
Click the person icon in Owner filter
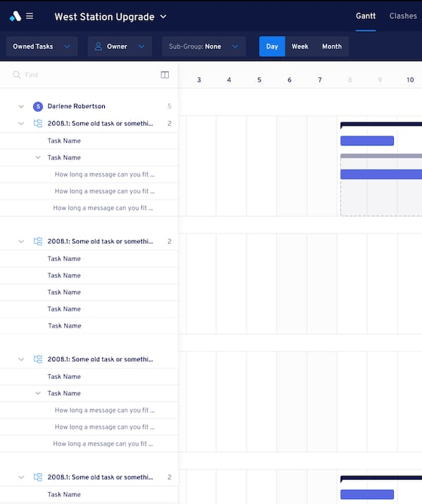[x=99, y=46]
